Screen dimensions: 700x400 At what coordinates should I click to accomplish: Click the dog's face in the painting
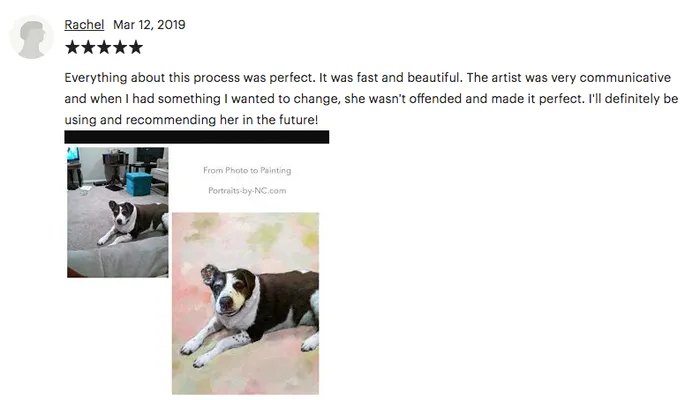coord(230,292)
